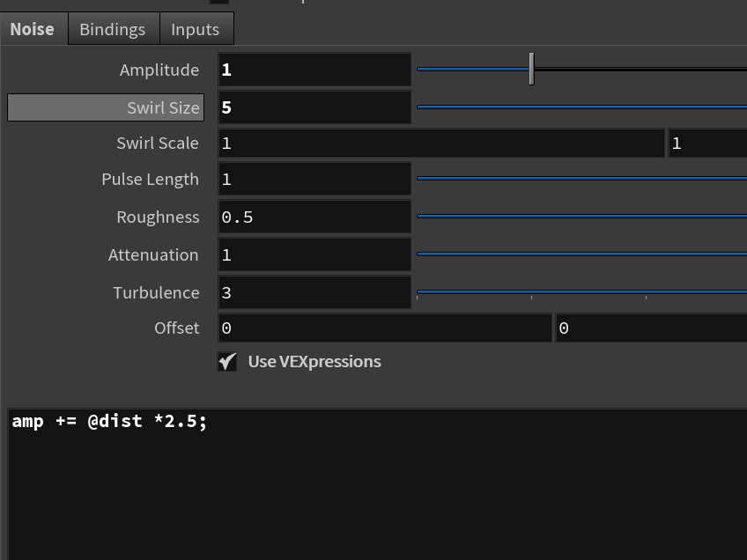Click the small checkbox at the top edge

[x=218, y=3]
